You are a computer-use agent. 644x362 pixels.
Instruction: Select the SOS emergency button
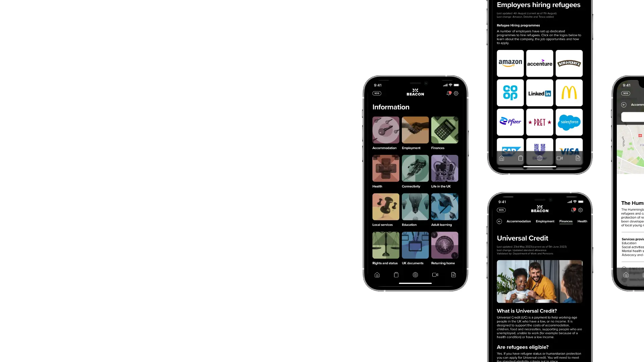377,93
